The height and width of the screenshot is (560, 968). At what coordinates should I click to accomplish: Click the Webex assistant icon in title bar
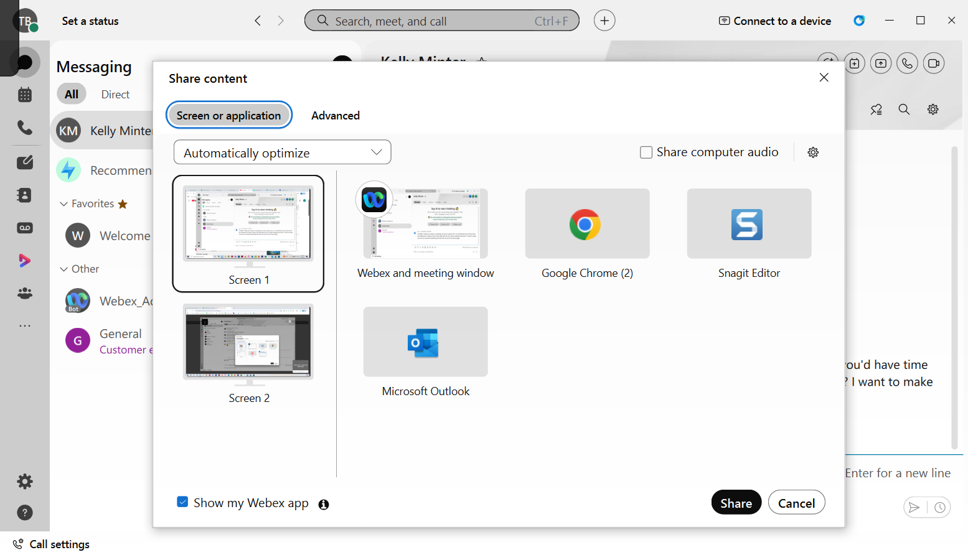[859, 21]
